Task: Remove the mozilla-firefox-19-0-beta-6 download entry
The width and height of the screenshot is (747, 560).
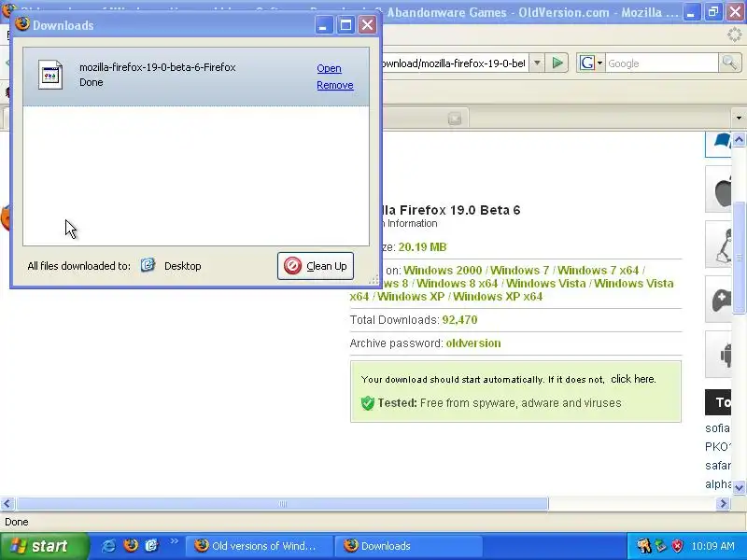Action: click(335, 85)
